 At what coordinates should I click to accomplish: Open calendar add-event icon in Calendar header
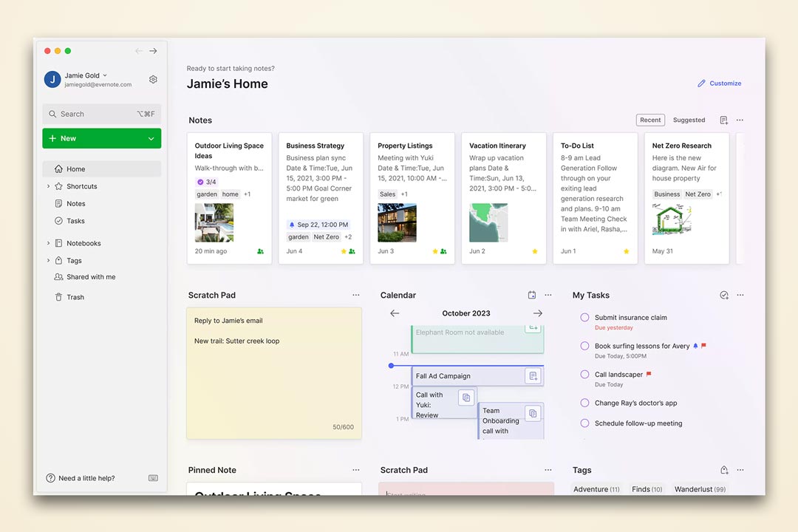[x=532, y=296]
